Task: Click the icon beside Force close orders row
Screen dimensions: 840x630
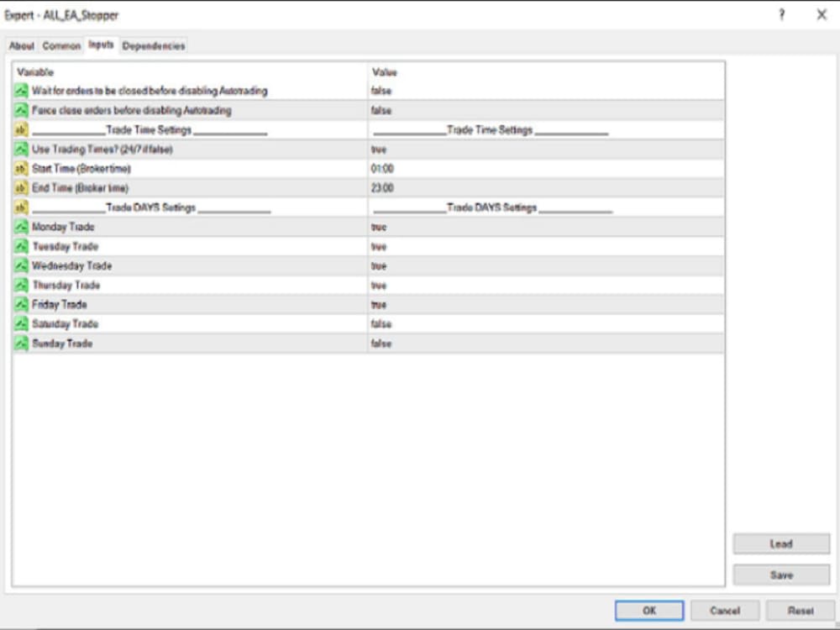Action: click(22, 111)
